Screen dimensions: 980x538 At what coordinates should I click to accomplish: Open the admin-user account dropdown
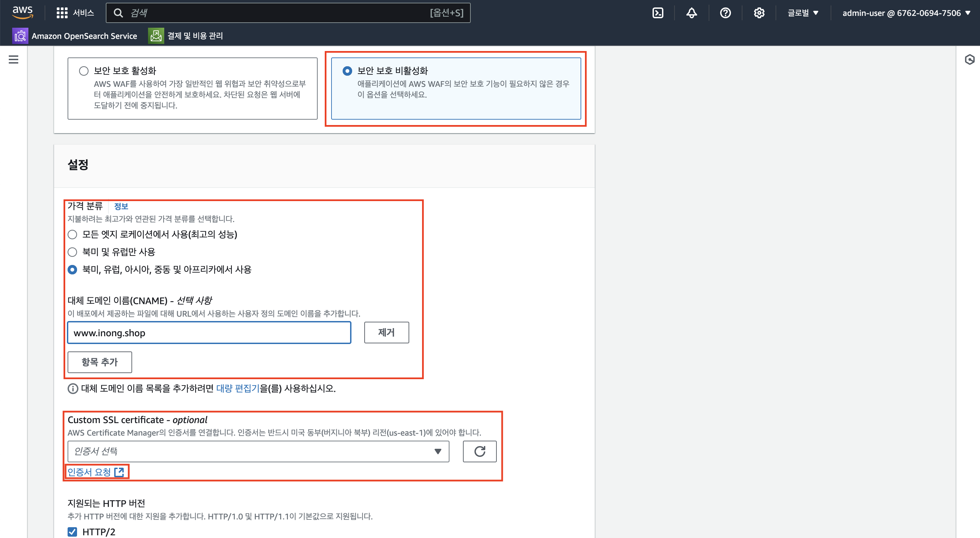906,13
